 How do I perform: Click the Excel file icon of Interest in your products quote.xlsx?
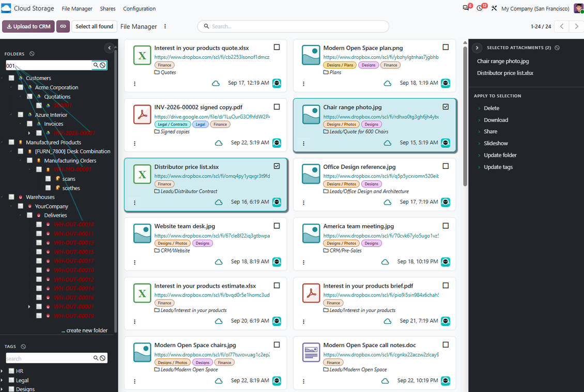coord(142,55)
